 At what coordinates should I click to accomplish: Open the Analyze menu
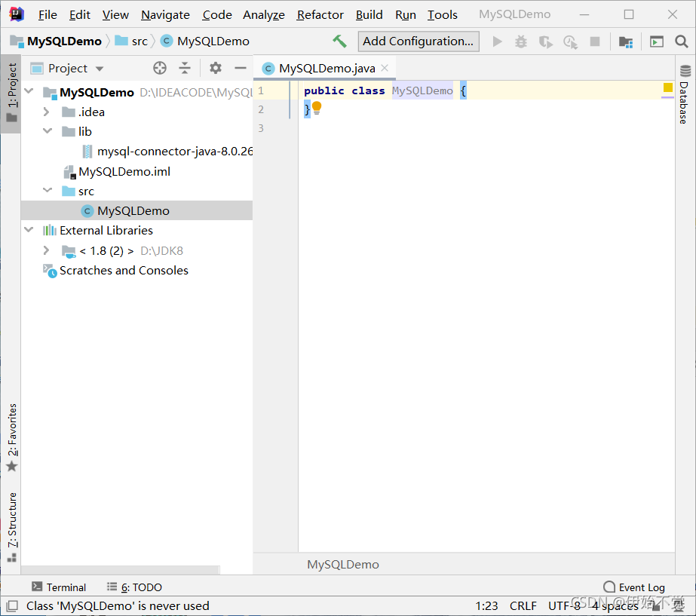(x=264, y=14)
